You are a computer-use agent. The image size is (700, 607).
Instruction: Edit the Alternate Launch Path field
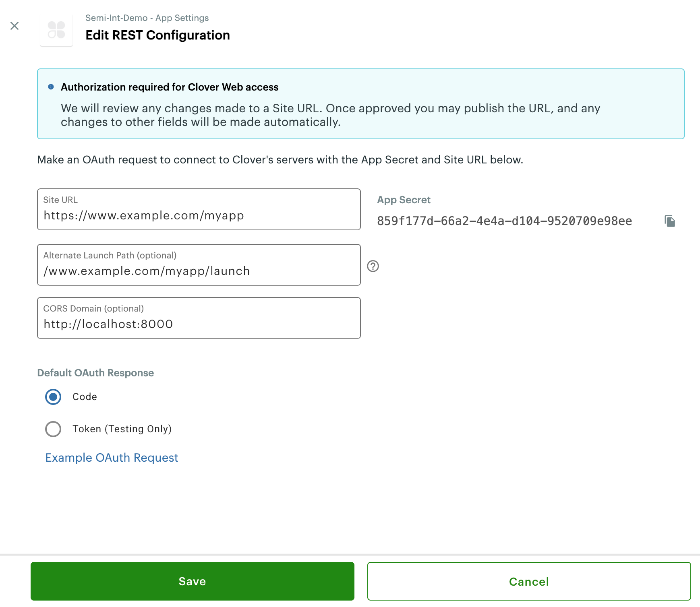click(x=199, y=265)
